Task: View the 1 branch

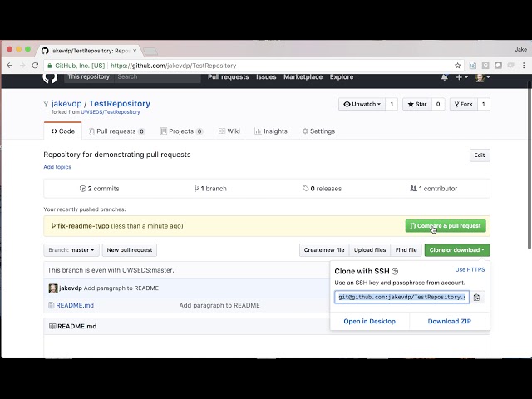Action: click(210, 189)
